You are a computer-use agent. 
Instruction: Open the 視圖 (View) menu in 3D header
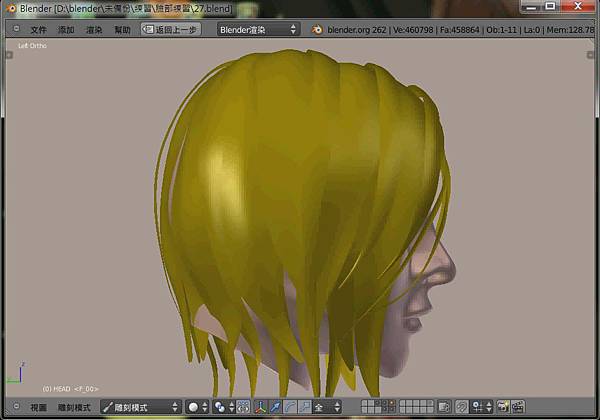(38, 407)
